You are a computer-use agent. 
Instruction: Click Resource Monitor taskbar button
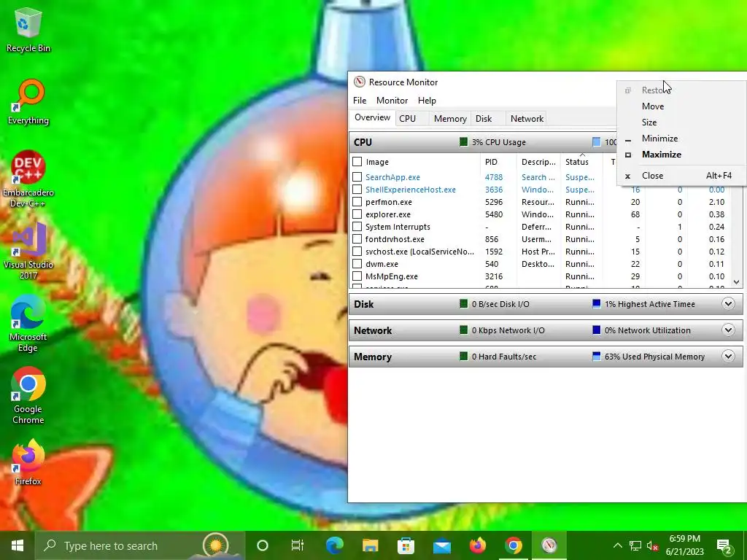coord(549,545)
